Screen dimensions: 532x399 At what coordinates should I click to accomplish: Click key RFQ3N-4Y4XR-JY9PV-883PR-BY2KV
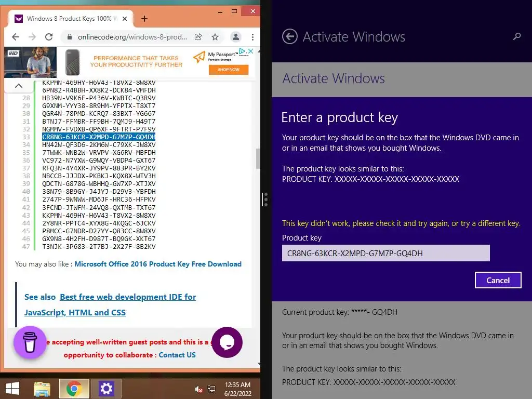click(x=99, y=168)
